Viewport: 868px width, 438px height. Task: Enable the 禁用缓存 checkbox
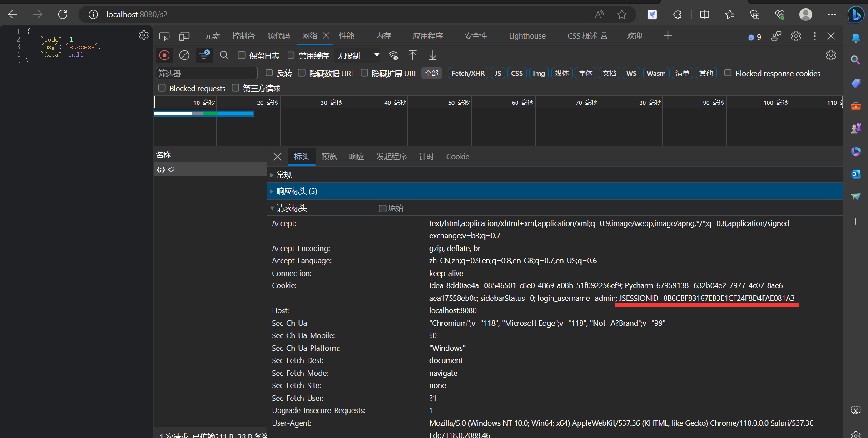coord(291,55)
